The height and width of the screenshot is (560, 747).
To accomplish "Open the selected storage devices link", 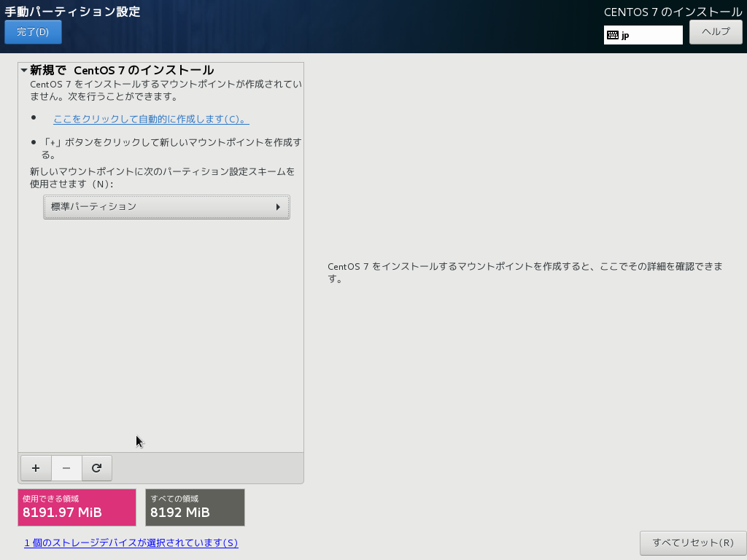I will pyautogui.click(x=131, y=543).
